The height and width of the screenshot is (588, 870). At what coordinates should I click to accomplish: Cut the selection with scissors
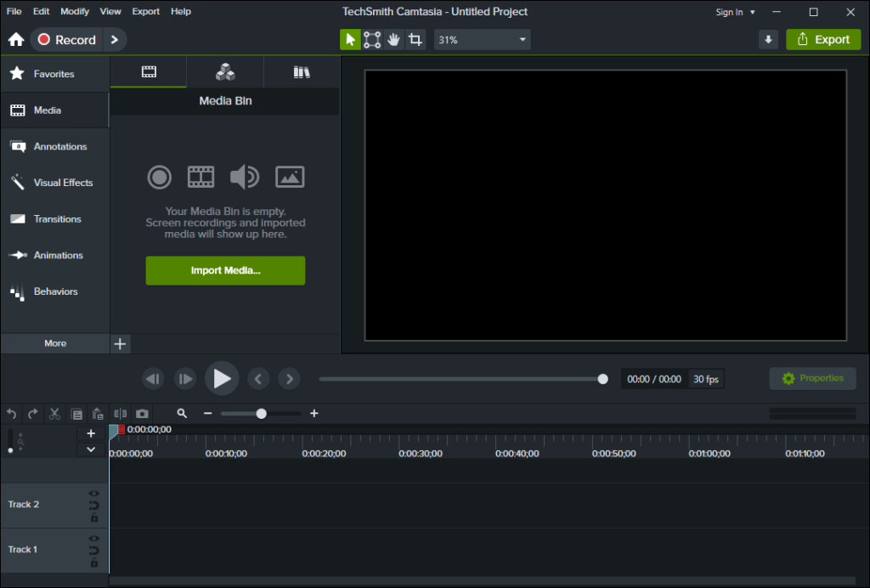(x=54, y=414)
